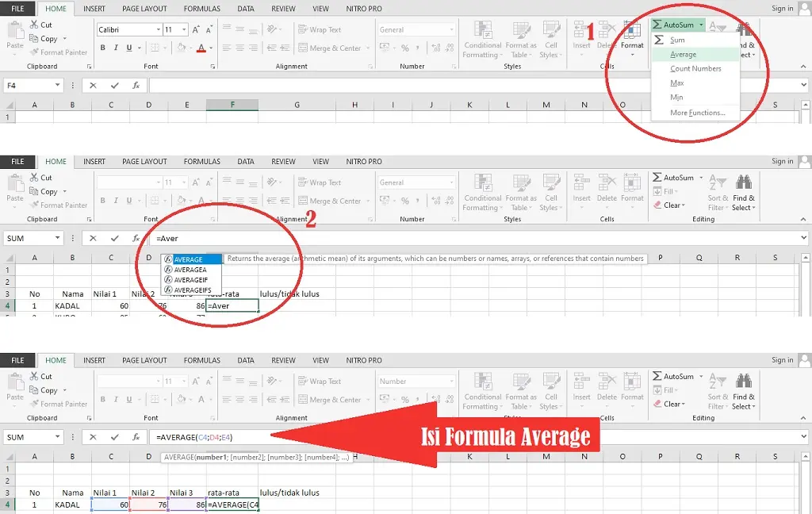Open More Functions from the AutoSum menu
Screen dimensions: 812x514
(695, 113)
